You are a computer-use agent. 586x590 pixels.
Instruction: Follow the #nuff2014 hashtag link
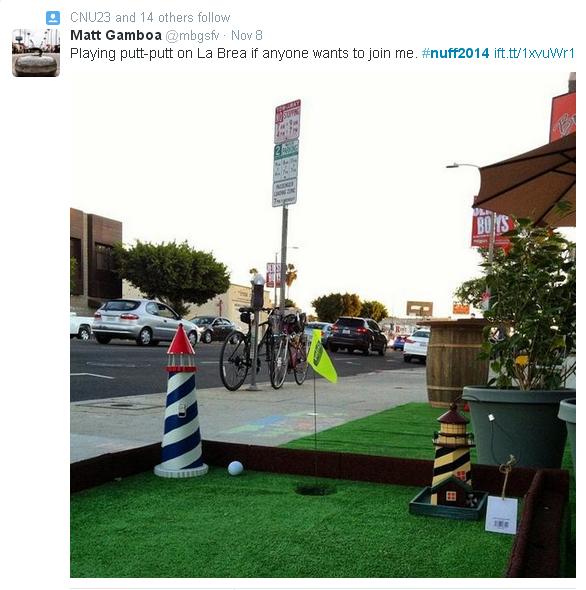click(x=455, y=53)
